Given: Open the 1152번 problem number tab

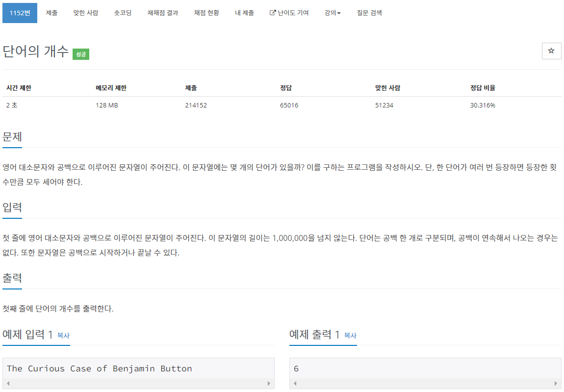Looking at the screenshot, I should point(20,13).
